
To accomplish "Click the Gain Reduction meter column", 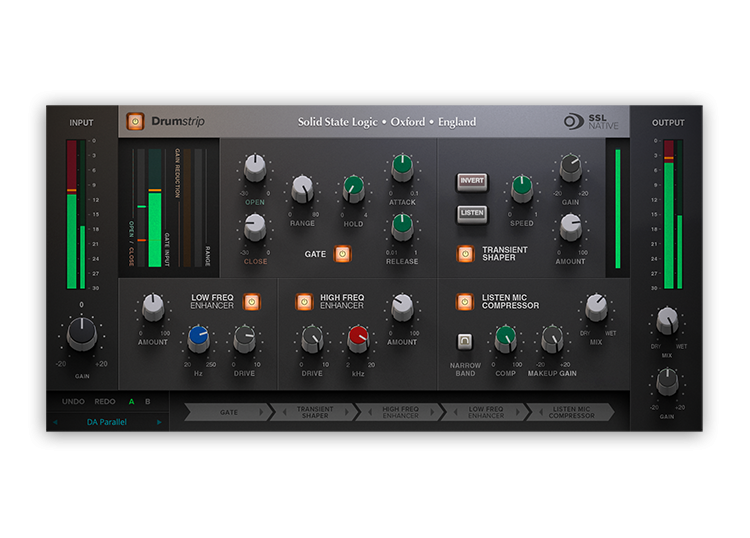I will pyautogui.click(x=187, y=208).
